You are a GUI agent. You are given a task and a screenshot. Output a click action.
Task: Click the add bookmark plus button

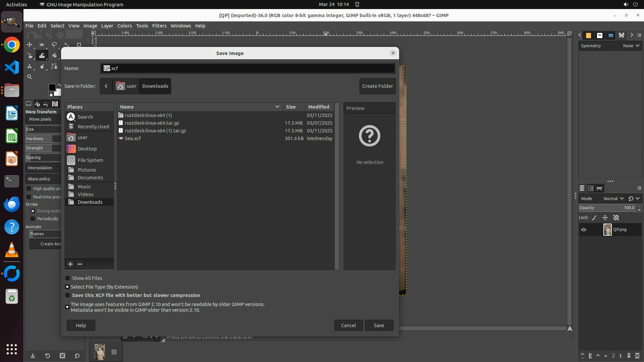click(70, 264)
